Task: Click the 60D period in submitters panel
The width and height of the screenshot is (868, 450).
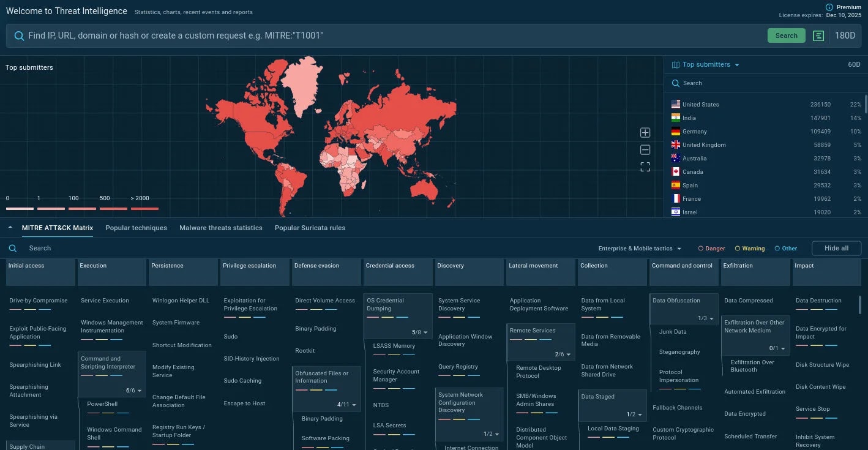Action: 854,65
